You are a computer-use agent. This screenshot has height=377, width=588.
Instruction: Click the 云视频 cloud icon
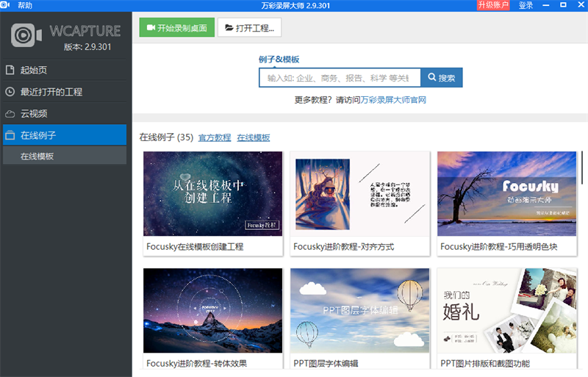pos(10,114)
